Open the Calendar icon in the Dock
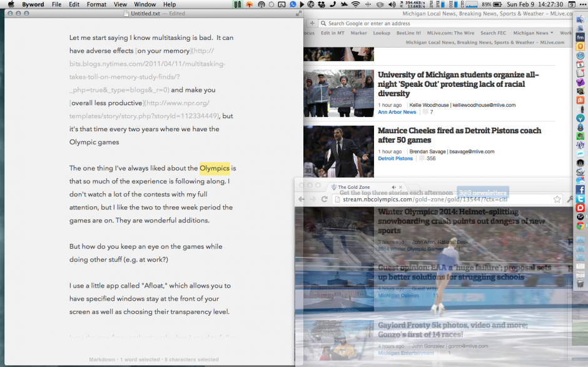The width and height of the screenshot is (588, 367). coord(580,64)
